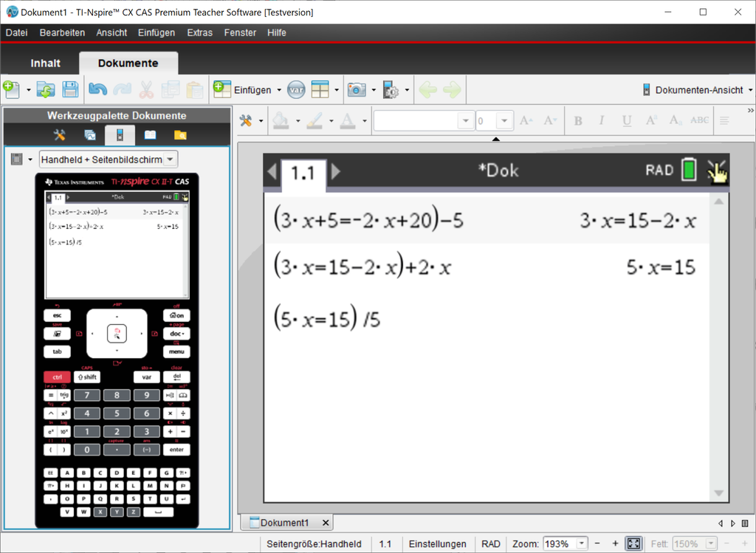Click the scroll down arrow in calculator view
756x553 pixels.
[718, 492]
